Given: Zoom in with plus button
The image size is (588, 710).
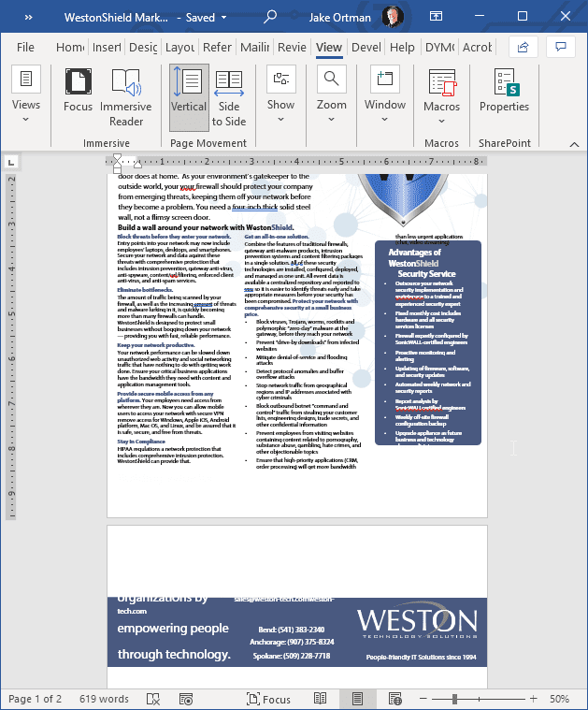Looking at the screenshot, I should 533,699.
